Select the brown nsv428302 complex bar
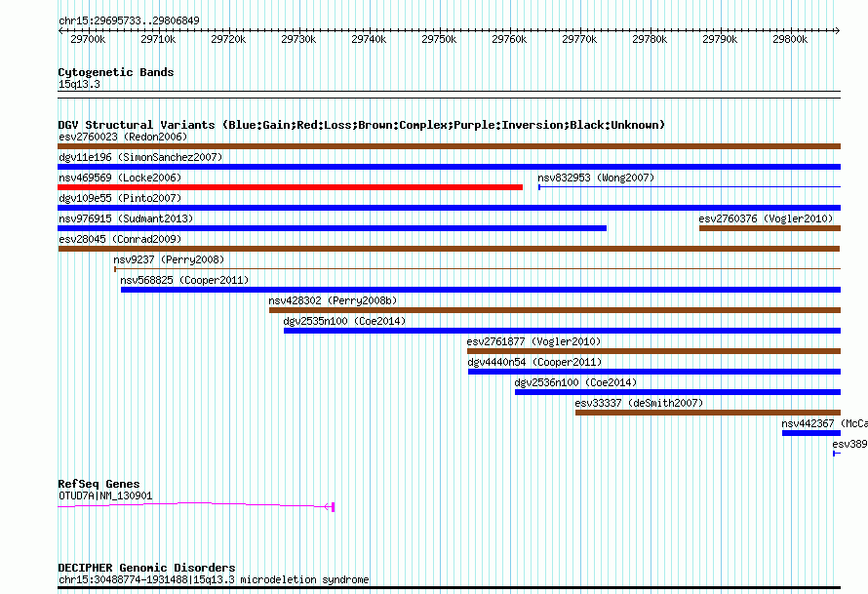 [x=555, y=310]
